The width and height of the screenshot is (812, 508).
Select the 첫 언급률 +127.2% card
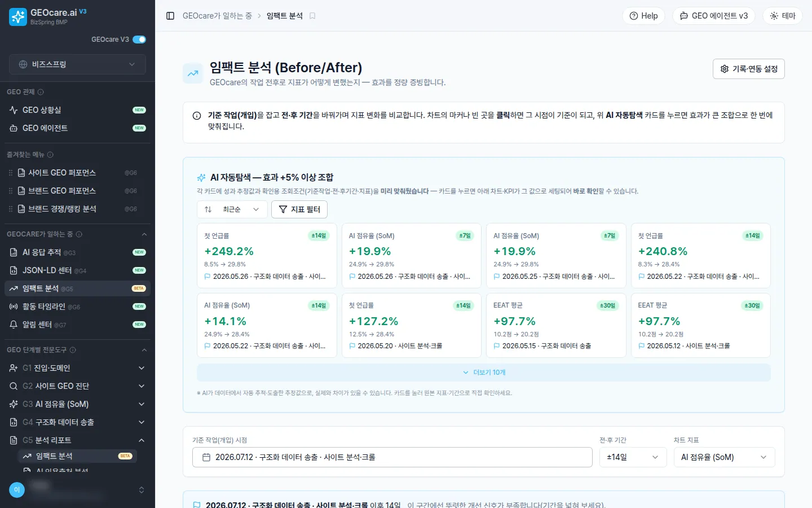(412, 325)
